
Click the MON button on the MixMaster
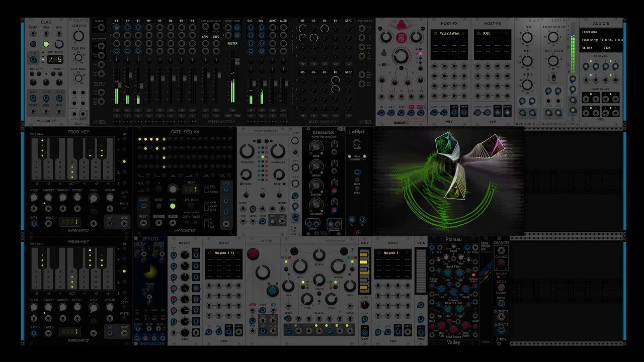(236, 116)
